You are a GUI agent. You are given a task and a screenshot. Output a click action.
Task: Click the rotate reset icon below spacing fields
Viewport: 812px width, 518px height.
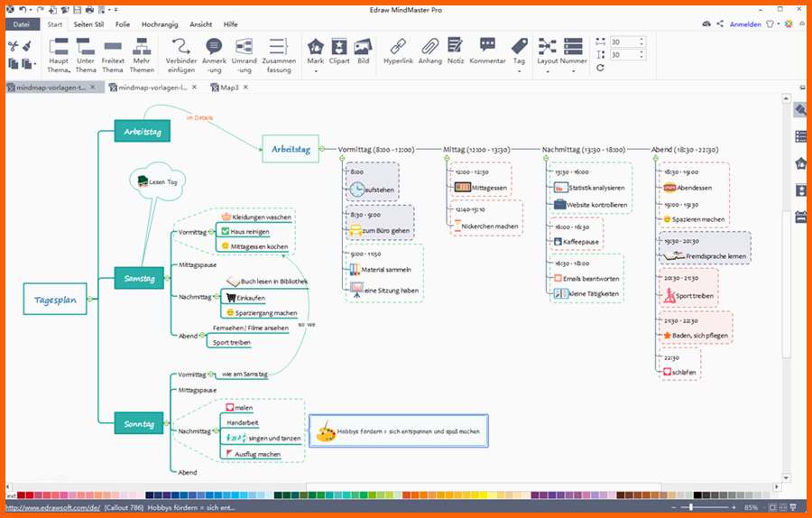coord(600,68)
